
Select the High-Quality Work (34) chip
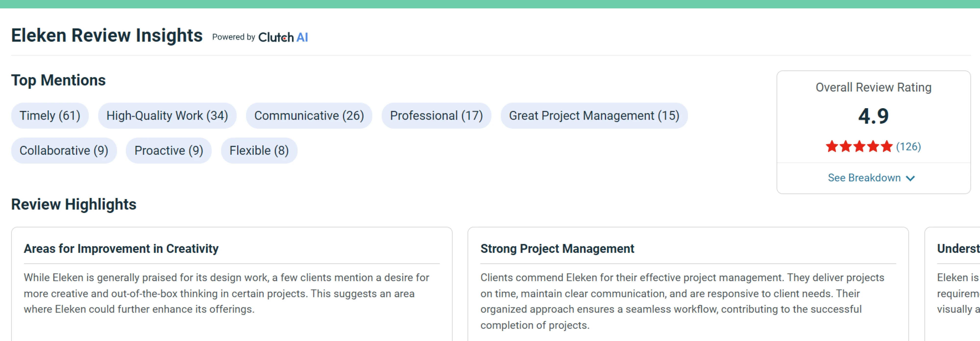click(167, 116)
